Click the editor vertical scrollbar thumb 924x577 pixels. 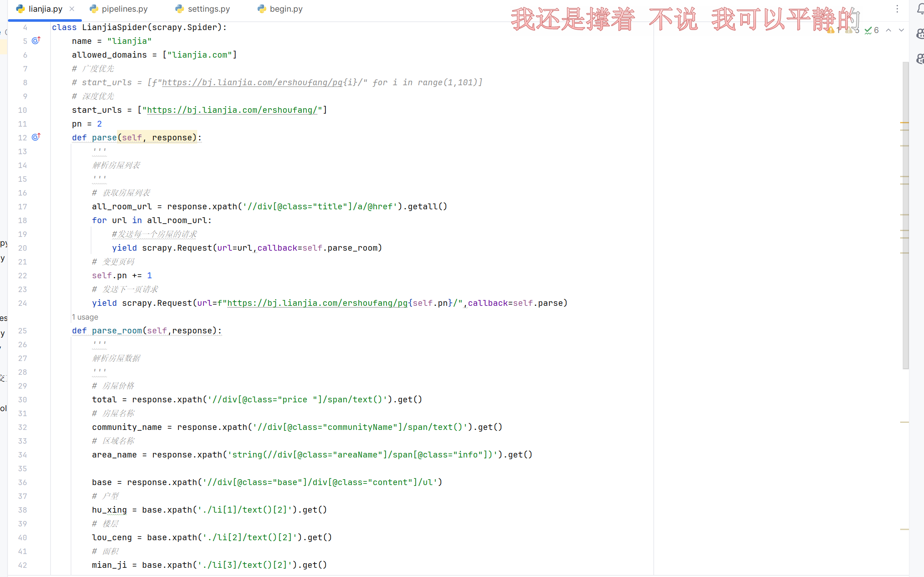pos(906,215)
